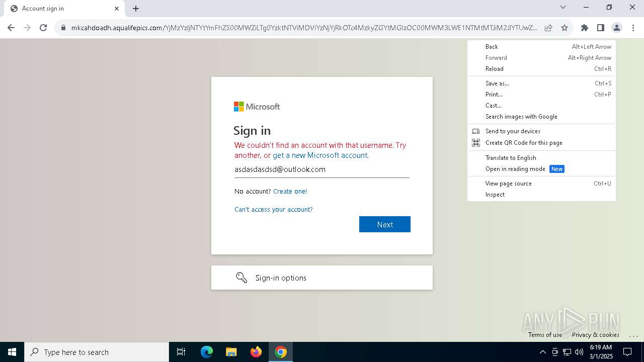
Task: Open the notifications center icon
Action: (627, 352)
